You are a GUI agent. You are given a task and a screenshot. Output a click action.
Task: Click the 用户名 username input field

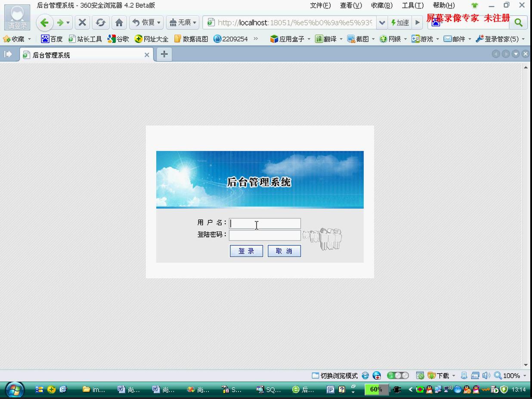265,223
